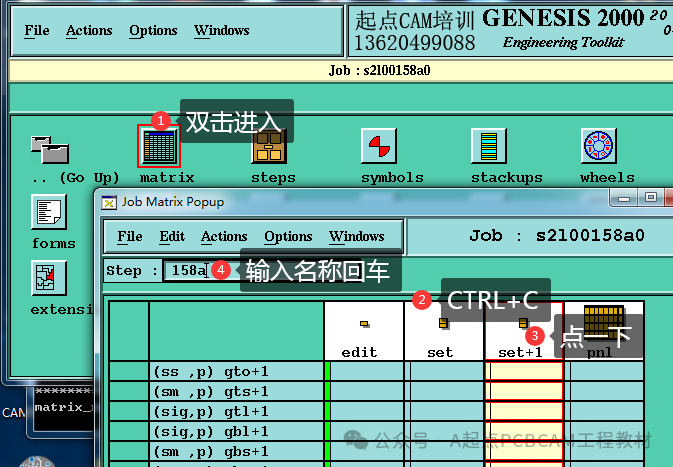The width and height of the screenshot is (673, 467).
Task: Click the matrix label under the icon
Action: click(x=167, y=177)
